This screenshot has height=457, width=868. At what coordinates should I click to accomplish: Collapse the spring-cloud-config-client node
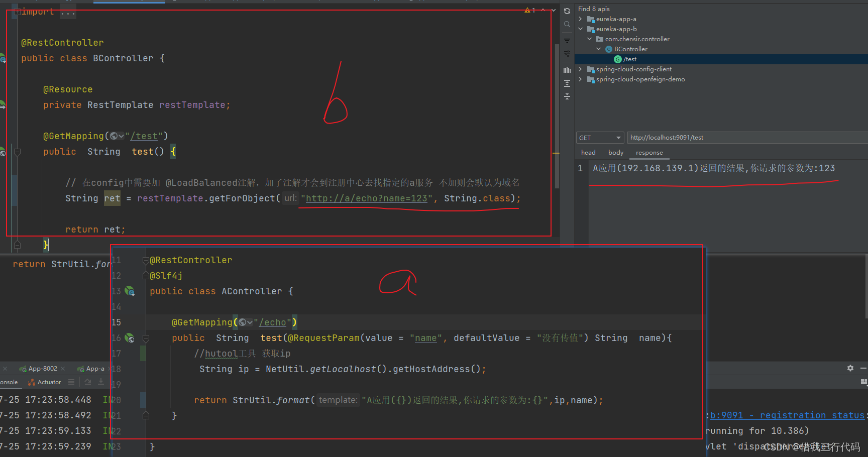pyautogui.click(x=581, y=69)
